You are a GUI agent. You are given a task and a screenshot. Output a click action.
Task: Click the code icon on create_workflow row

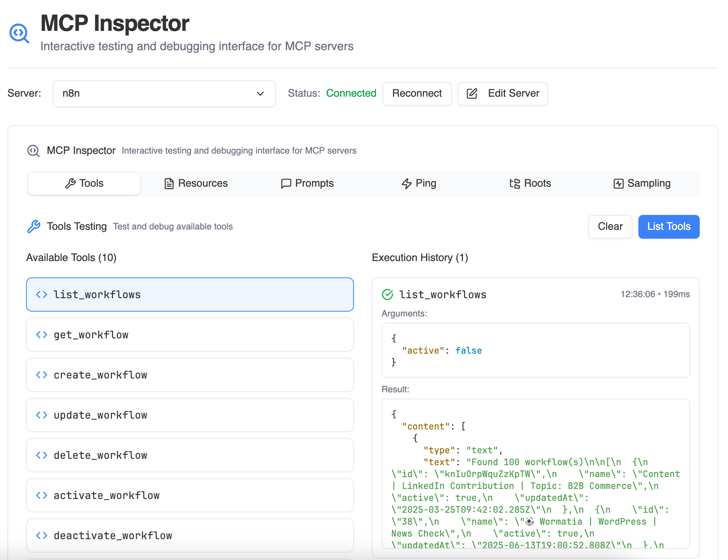coord(42,375)
